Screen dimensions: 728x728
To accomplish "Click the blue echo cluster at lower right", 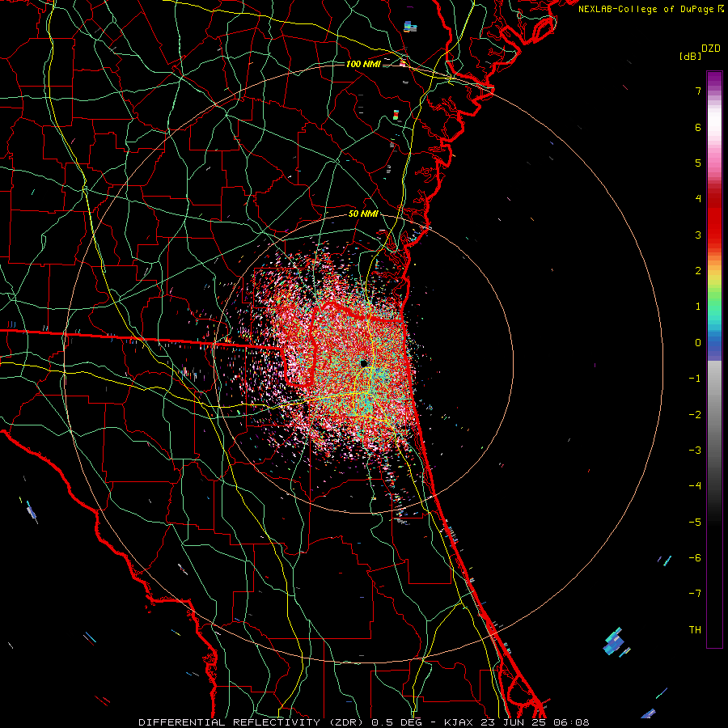I will 616,642.
